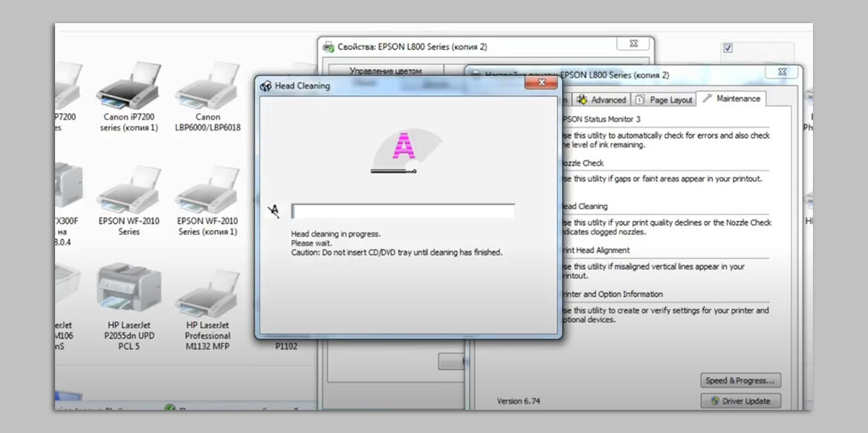Click the pink letter A cleaning animation
The image size is (868, 433).
[404, 146]
